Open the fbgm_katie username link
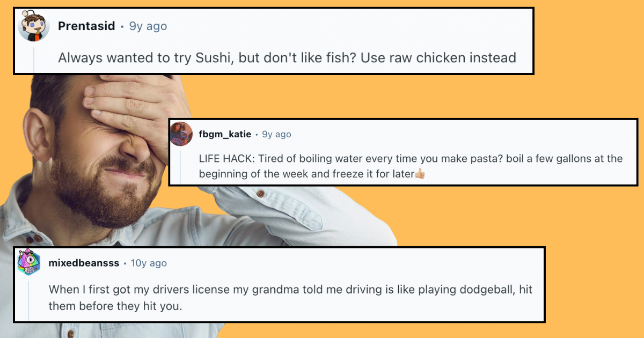The image size is (644, 338). tap(225, 134)
